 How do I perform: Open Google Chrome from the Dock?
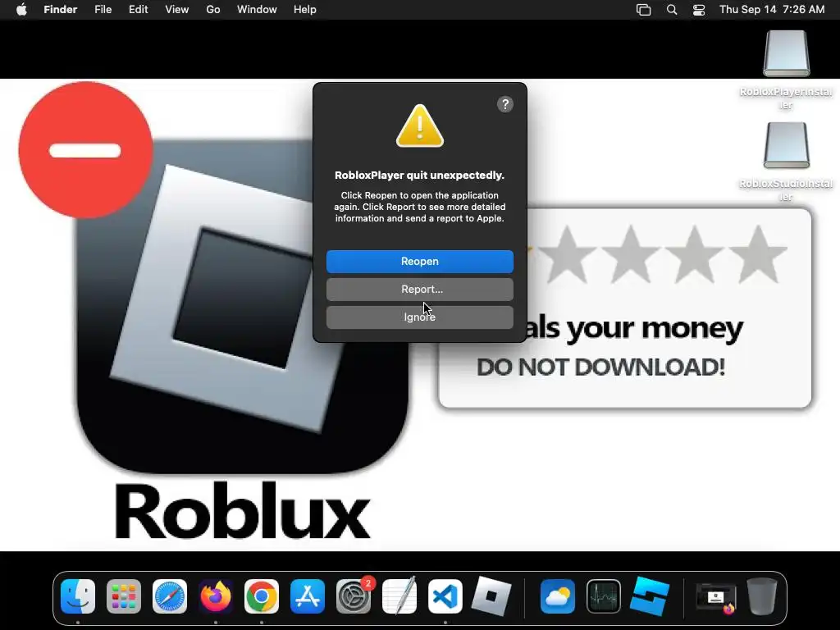tap(262, 596)
